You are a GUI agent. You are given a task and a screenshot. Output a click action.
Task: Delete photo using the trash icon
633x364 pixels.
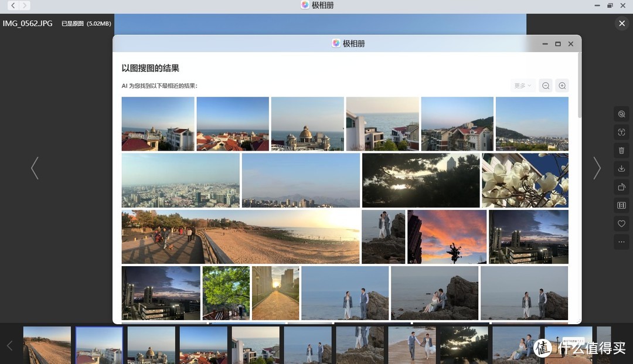tap(621, 151)
